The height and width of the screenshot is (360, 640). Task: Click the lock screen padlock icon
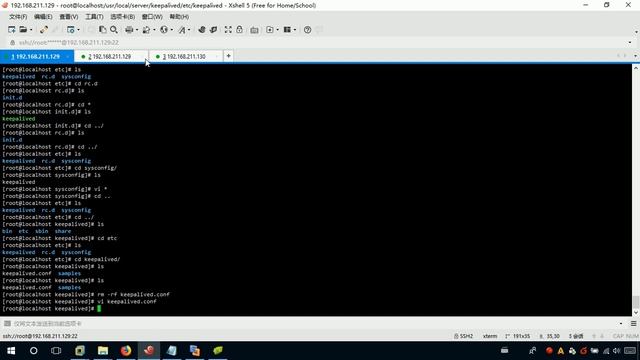240,30
